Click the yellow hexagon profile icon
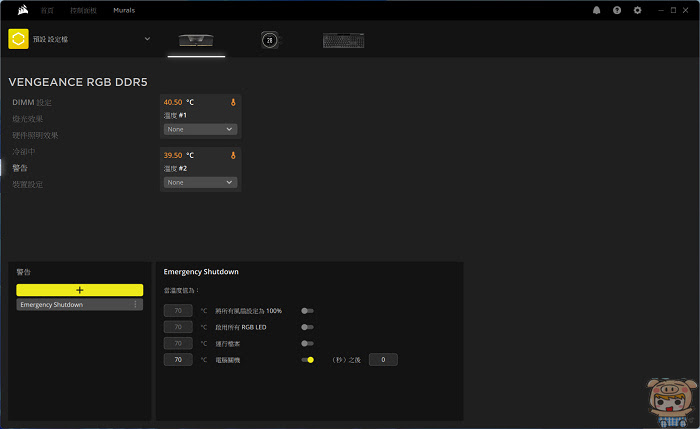 (x=18, y=39)
